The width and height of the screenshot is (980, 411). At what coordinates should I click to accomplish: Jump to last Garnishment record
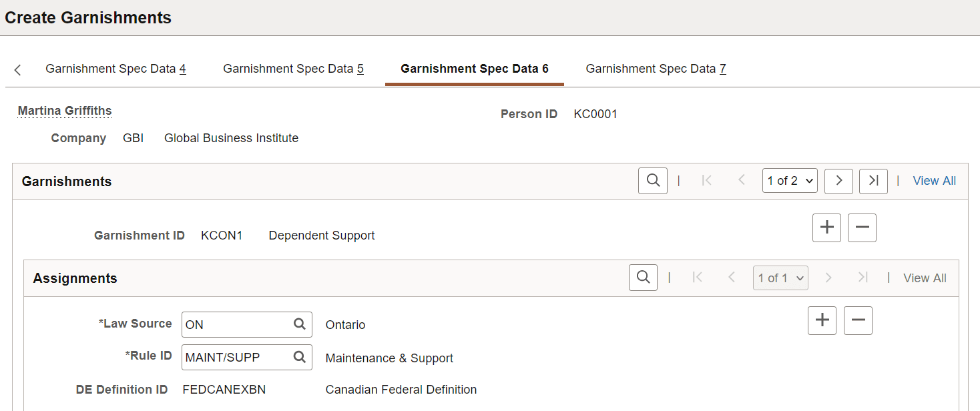tap(873, 180)
